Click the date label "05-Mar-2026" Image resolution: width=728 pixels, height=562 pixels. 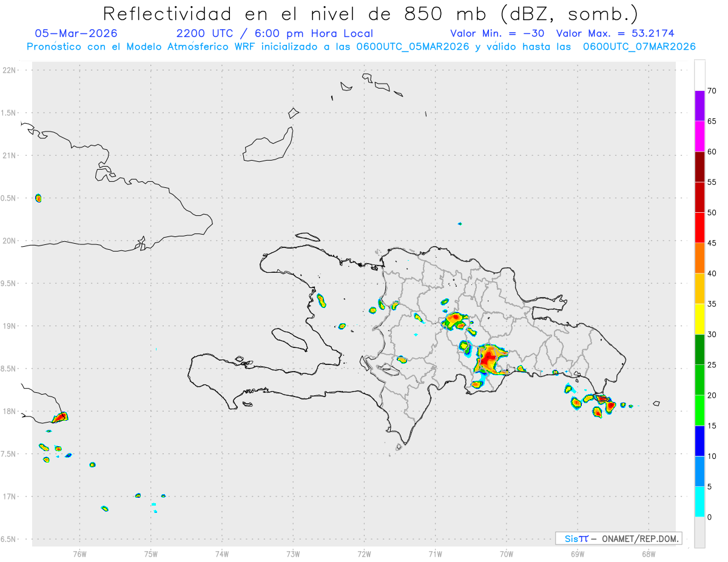click(x=76, y=33)
